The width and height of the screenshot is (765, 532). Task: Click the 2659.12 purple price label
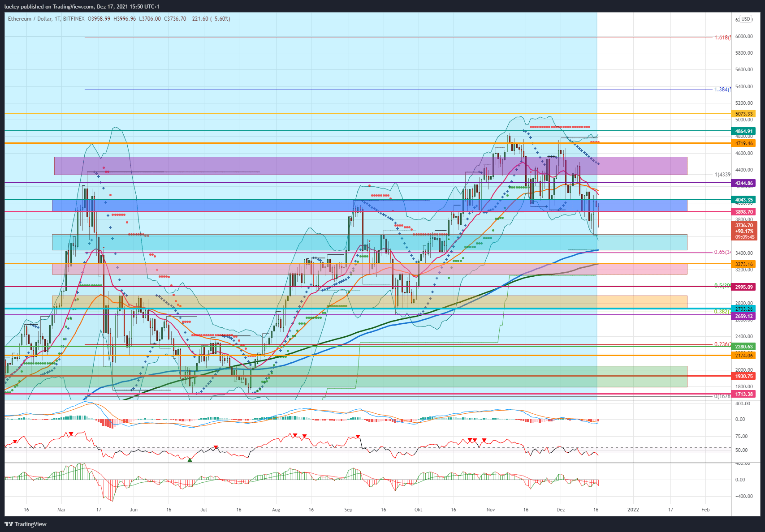[x=744, y=316]
